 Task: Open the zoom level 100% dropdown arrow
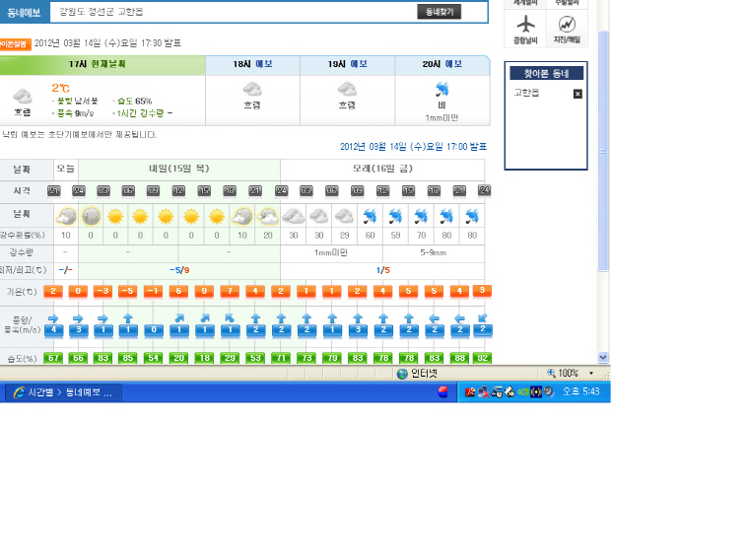[591, 374]
